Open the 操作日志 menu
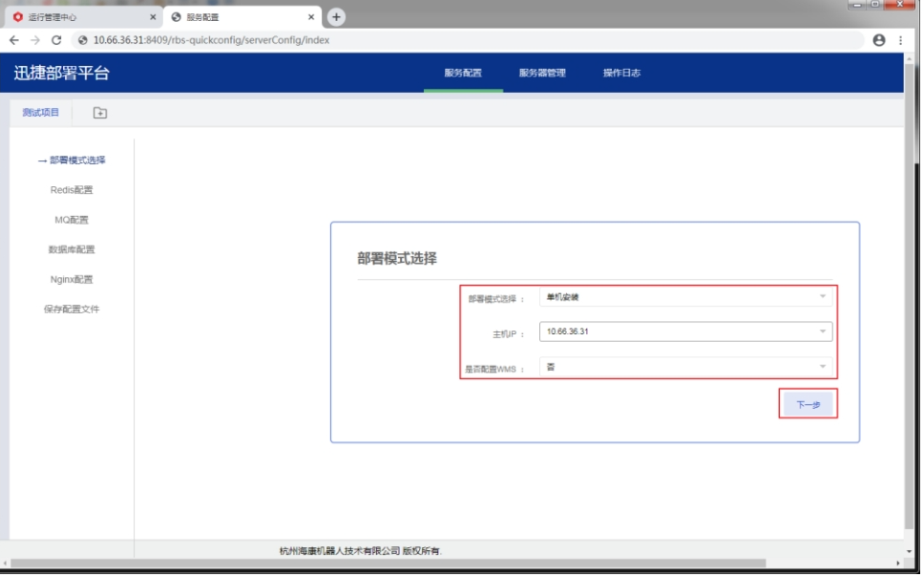The height and width of the screenshot is (577, 924). click(x=621, y=73)
